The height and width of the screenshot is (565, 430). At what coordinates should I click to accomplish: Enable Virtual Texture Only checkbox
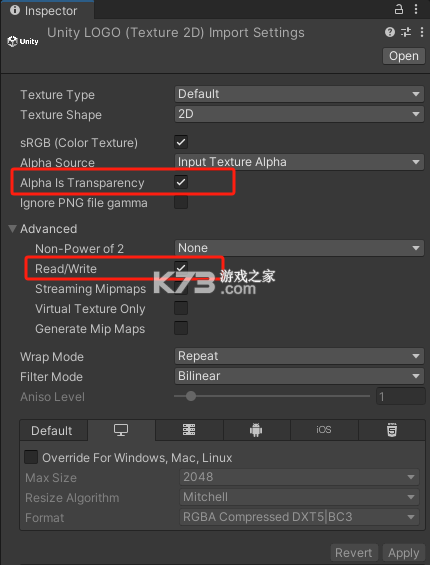point(181,308)
